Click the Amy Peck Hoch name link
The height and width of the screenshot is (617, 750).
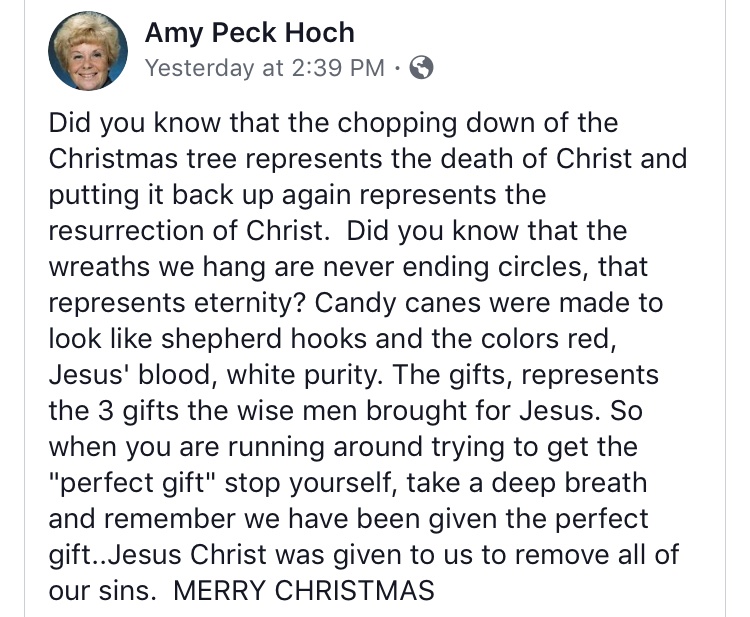(x=250, y=33)
